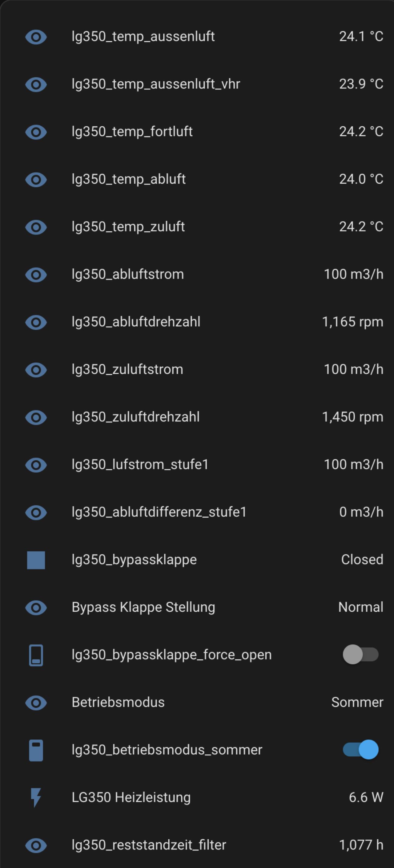The width and height of the screenshot is (394, 868).
Task: Click the 24.0 °C value of lg350_temp_abluft
Action: [361, 179]
